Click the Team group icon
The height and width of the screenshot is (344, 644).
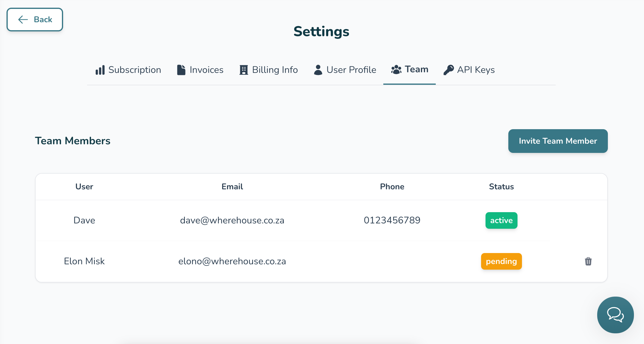point(396,70)
